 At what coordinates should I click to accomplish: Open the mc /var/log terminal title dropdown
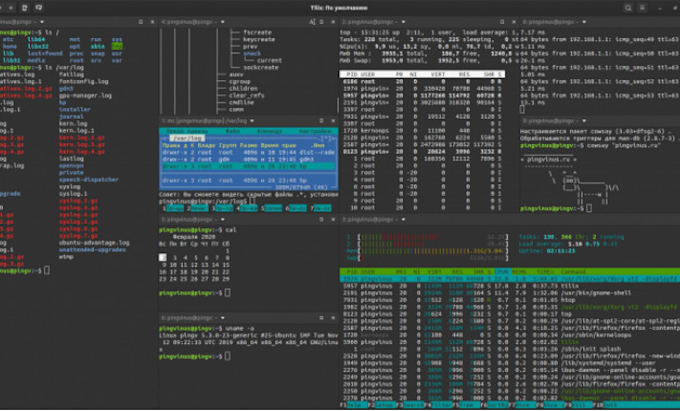(252, 121)
